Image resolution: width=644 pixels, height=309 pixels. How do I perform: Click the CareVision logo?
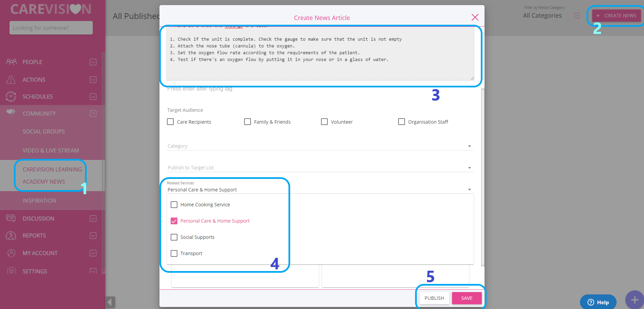coord(51,9)
